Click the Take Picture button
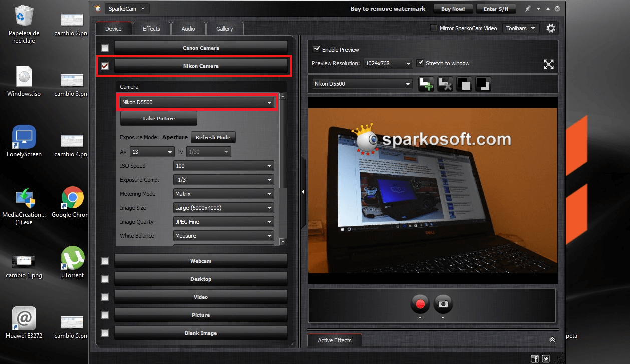 [x=159, y=119]
